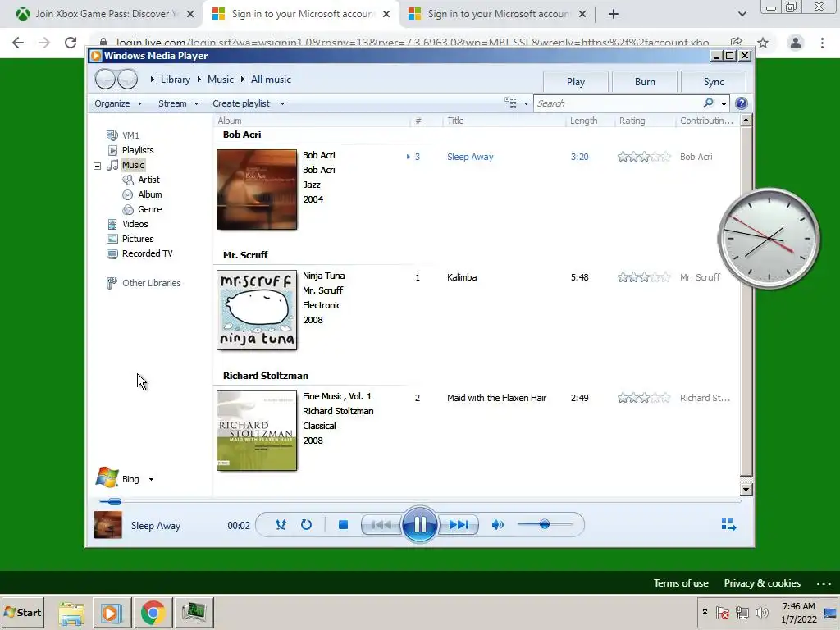The image size is (840, 630).
Task: Open search options dropdown arrow
Action: click(724, 103)
